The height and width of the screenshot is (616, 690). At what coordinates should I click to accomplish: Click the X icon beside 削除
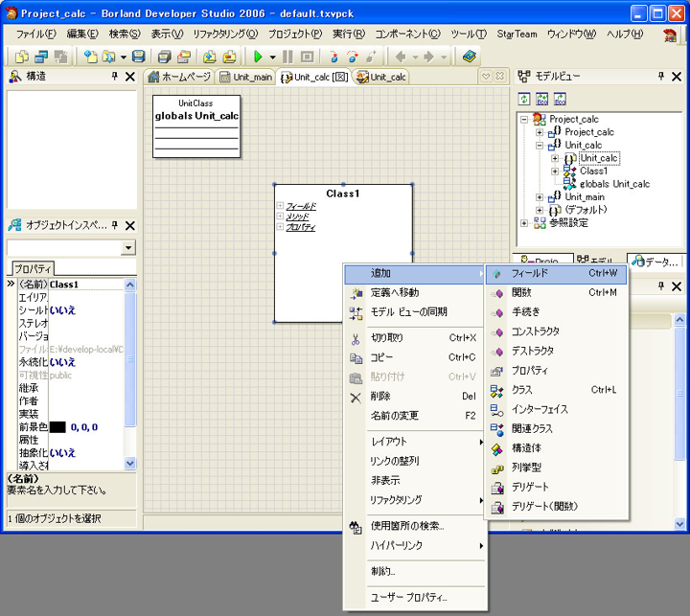pyautogui.click(x=356, y=398)
